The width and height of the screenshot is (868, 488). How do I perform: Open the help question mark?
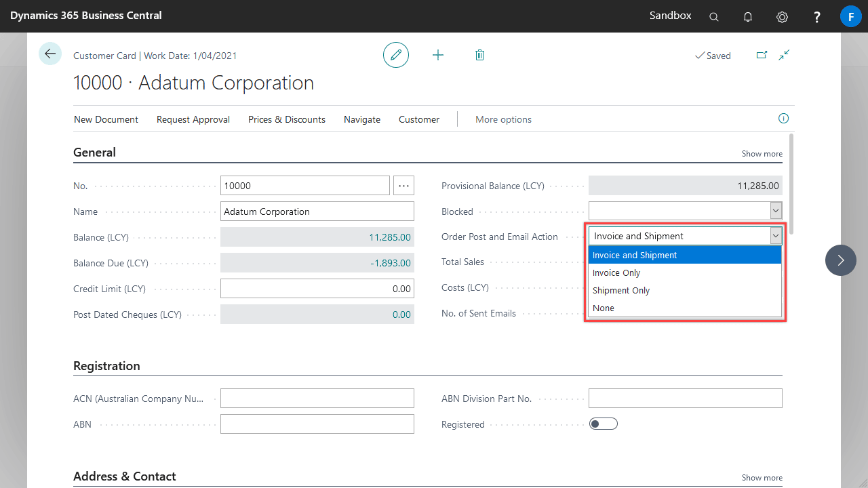(x=817, y=17)
